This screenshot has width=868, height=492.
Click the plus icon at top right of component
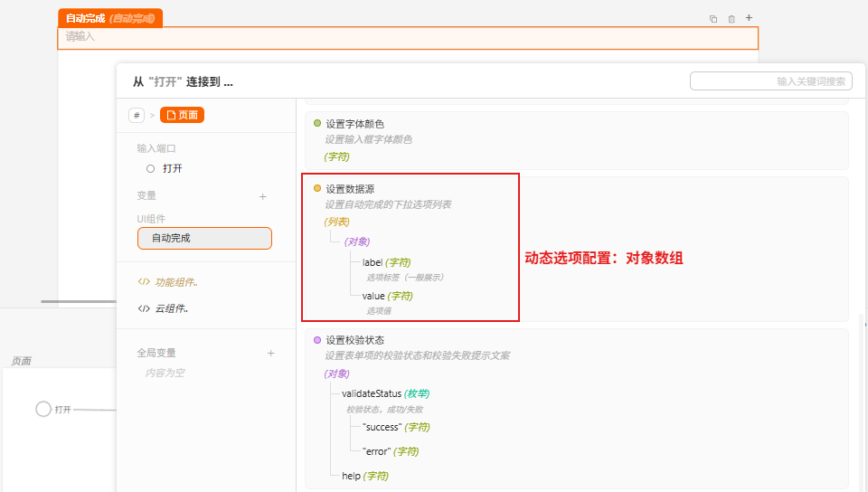pos(749,18)
